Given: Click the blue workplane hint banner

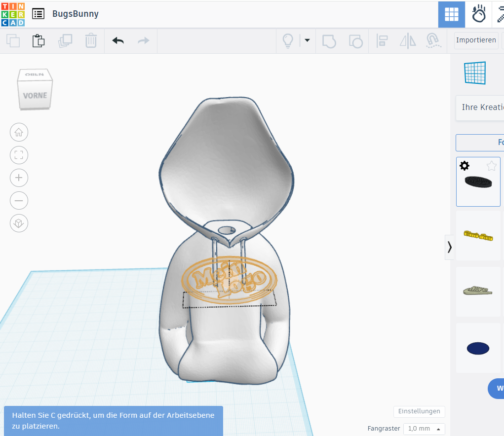Looking at the screenshot, I should 114,421.
